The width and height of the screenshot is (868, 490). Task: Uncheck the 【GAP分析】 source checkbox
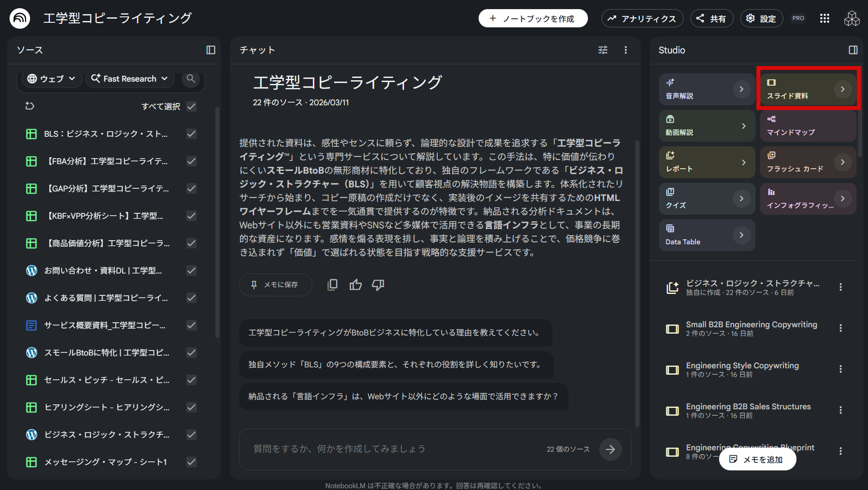pyautogui.click(x=192, y=189)
